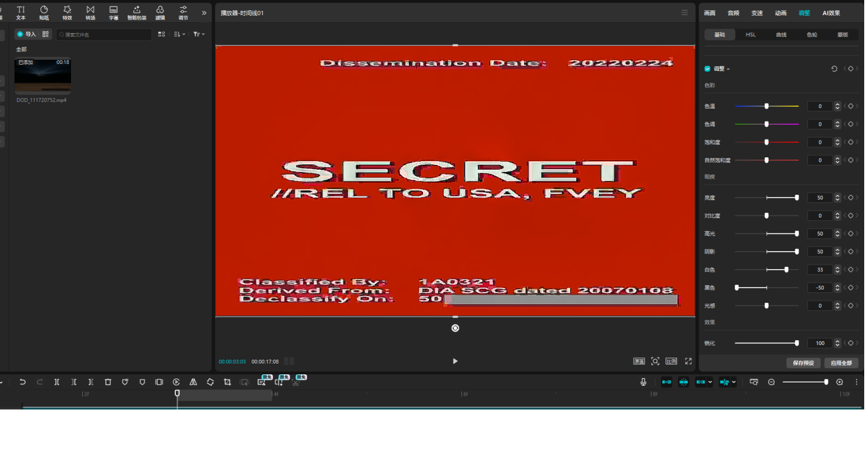Click the 比例 ratio button
Viewport: 868px width, 472px height.
click(672, 361)
